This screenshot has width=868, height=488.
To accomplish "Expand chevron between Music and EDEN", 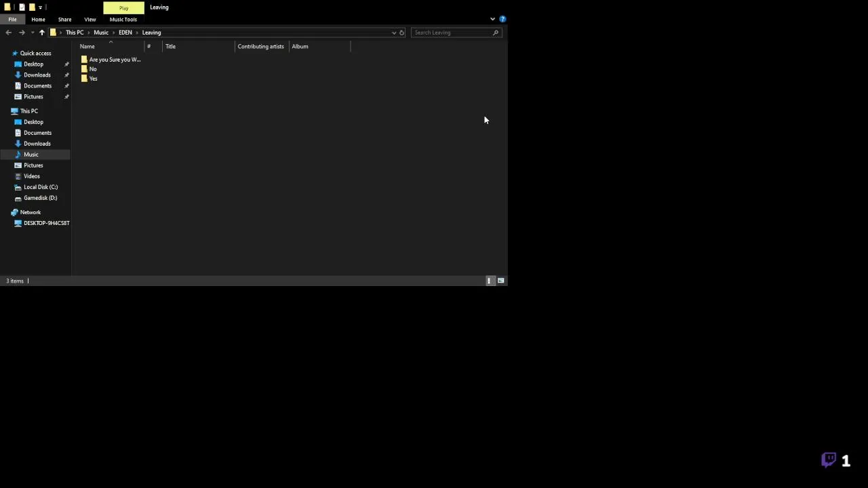I will click(113, 33).
